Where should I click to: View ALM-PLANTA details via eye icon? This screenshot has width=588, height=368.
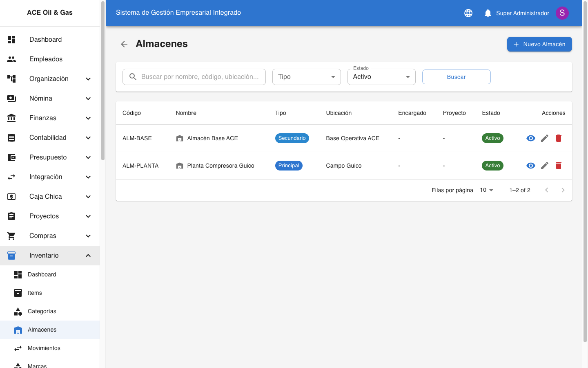tap(530, 166)
